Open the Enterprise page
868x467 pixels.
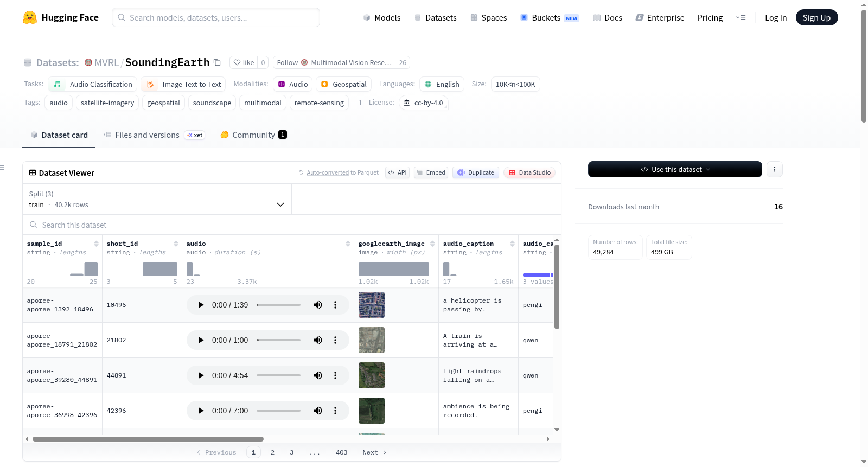coord(660,18)
